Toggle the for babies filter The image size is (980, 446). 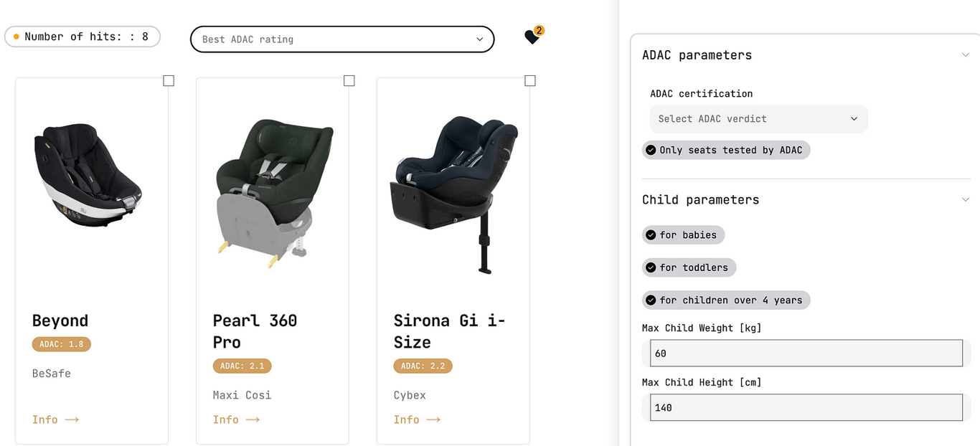tap(684, 234)
